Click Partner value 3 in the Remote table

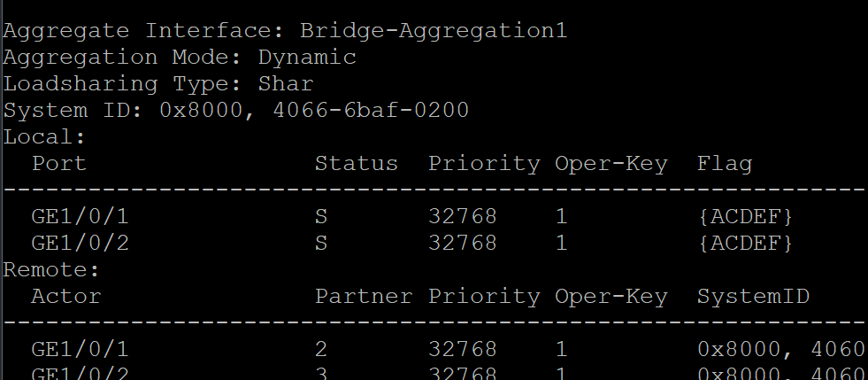tap(321, 373)
